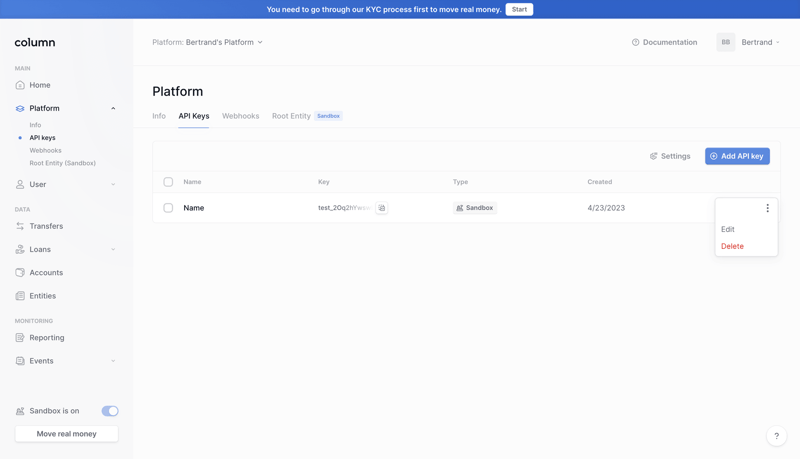Screen dimensions: 800x459
Task: Copy the test API key
Action: pos(382,208)
